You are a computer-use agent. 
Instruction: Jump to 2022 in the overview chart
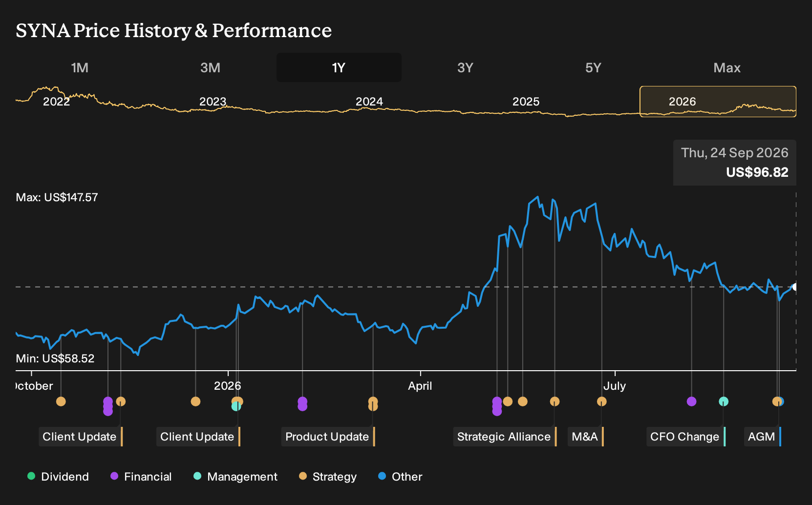pos(57,102)
